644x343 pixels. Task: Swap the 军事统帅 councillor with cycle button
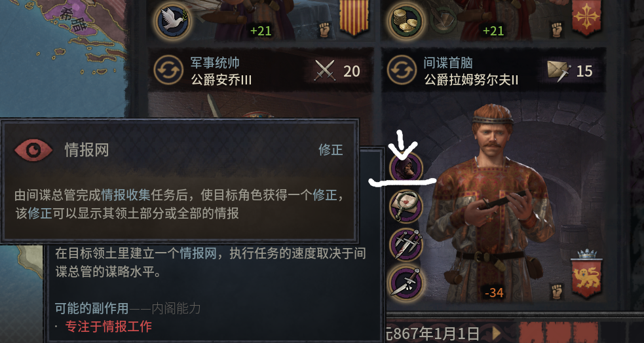coord(168,70)
